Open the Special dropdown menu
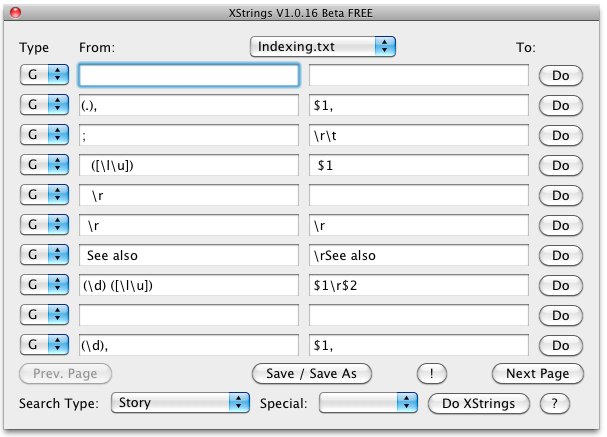Image resolution: width=607 pixels, height=437 pixels. pos(368,403)
